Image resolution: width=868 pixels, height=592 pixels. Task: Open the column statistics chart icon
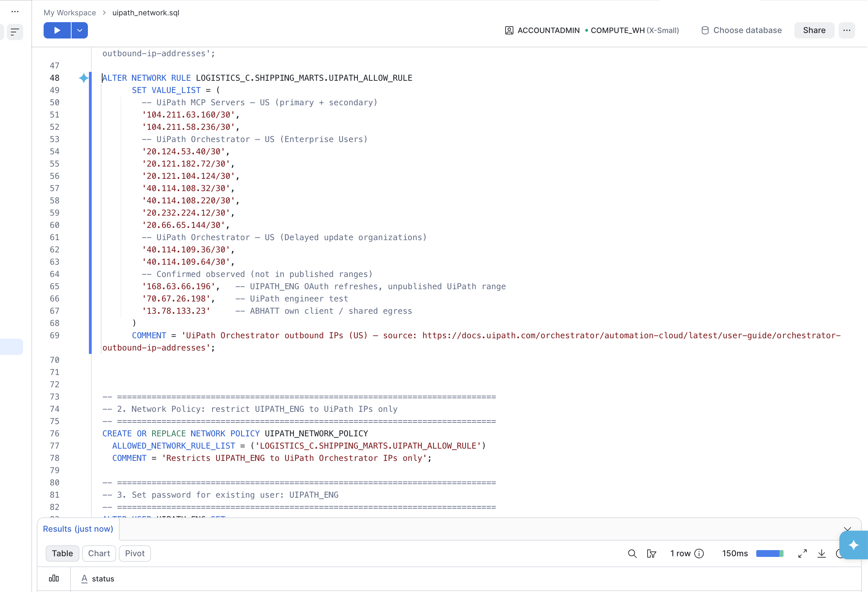coord(54,579)
